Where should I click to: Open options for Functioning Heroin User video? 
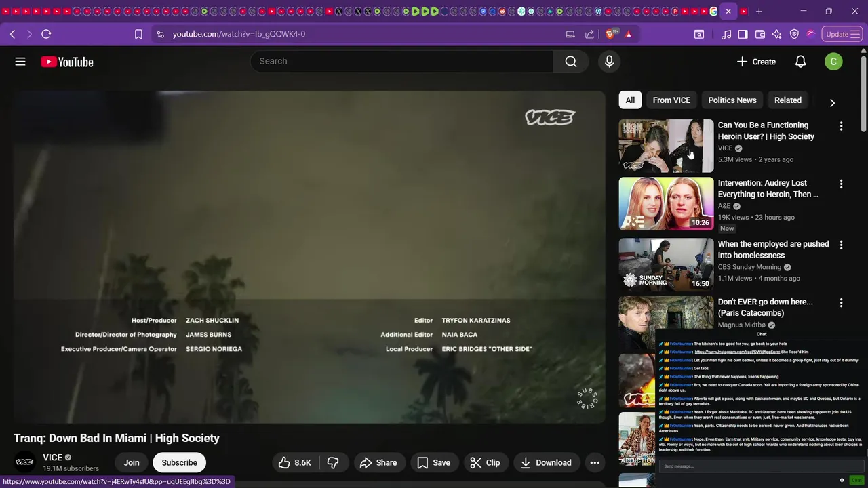[841, 126]
